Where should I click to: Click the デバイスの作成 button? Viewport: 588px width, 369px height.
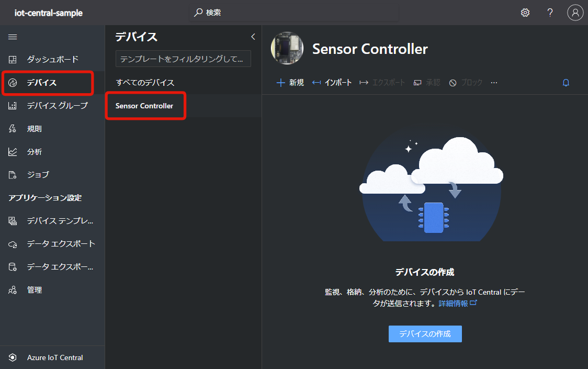click(425, 334)
